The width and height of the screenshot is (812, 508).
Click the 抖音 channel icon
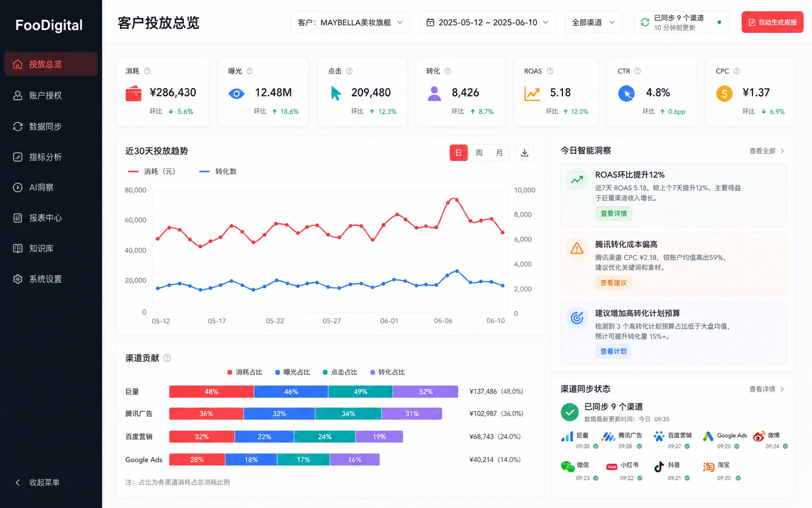(x=659, y=466)
